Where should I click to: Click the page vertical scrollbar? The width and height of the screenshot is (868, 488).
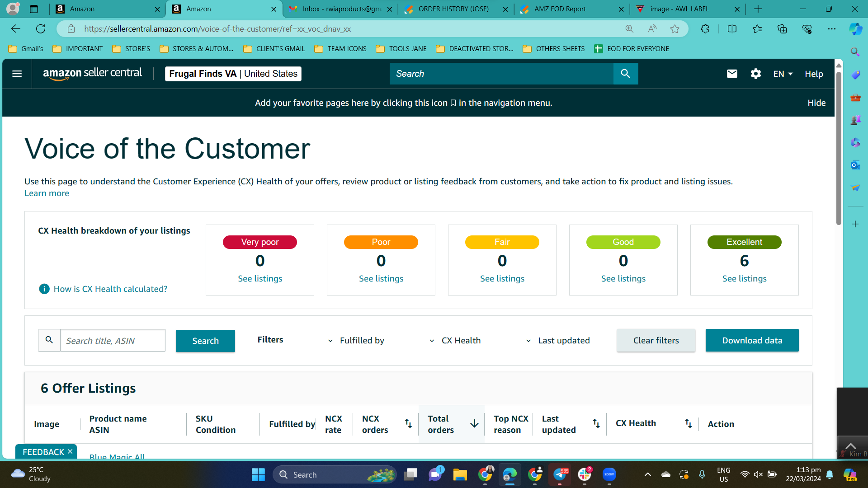click(839, 149)
